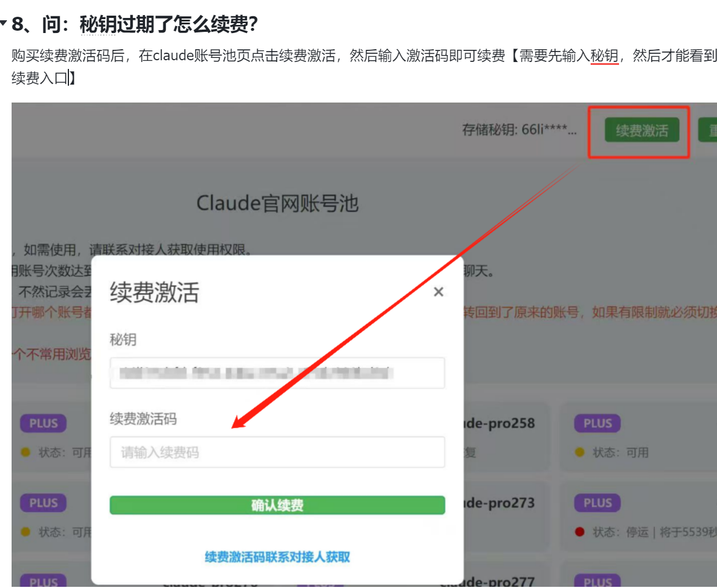This screenshot has height=588, width=717.
Task: Click PLUS badge on top-left account card
Action: pos(43,423)
